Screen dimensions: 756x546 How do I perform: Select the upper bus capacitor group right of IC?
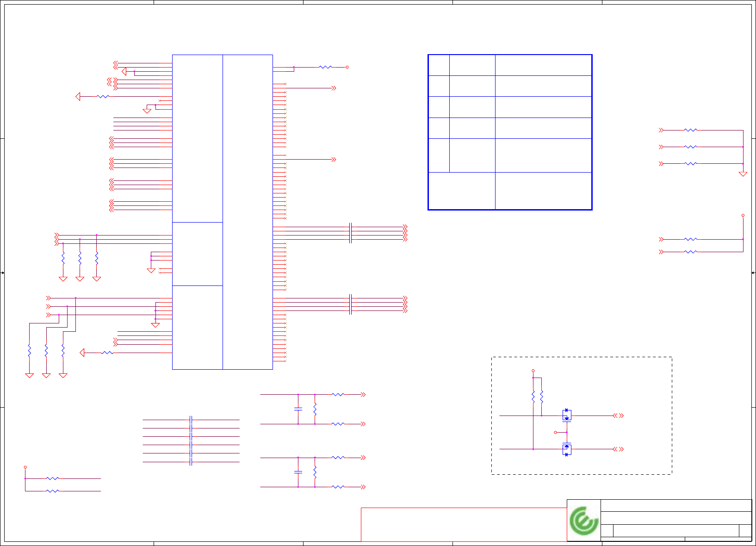(x=350, y=233)
